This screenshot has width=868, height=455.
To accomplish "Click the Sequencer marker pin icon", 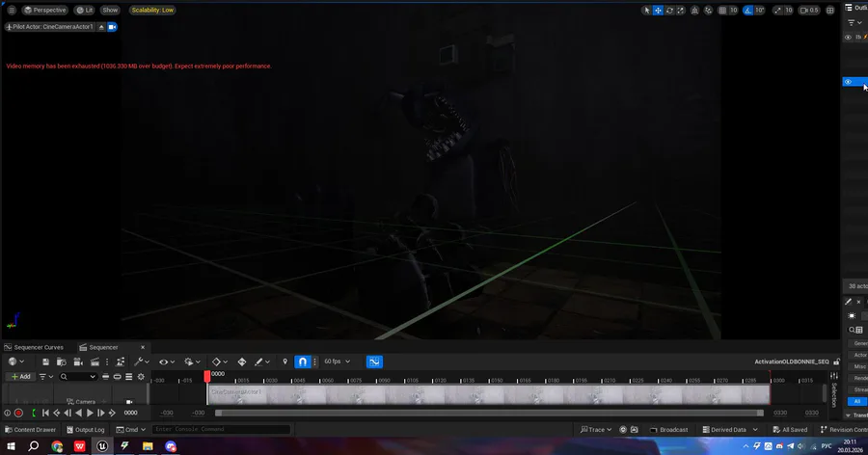I will point(285,361).
